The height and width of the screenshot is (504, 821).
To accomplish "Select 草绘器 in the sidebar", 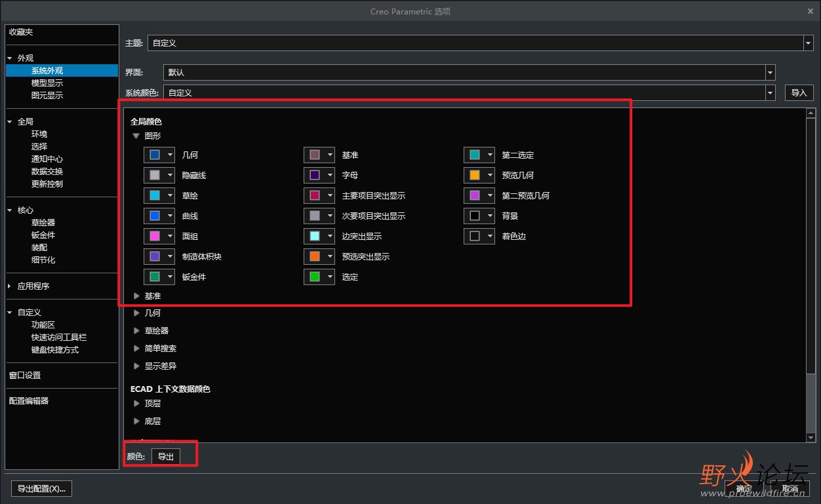I will click(43, 223).
